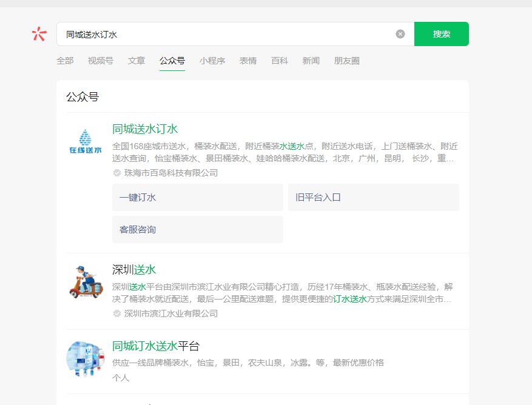This screenshot has height=405, width=532.
Task: Open the 同城订水送水平台 account title
Action: [x=156, y=346]
